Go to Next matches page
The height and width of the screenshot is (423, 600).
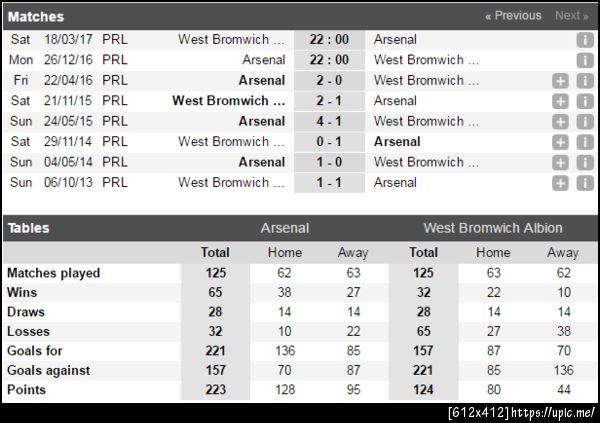(x=571, y=16)
